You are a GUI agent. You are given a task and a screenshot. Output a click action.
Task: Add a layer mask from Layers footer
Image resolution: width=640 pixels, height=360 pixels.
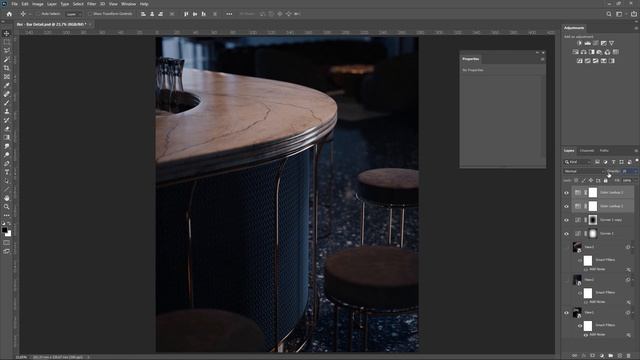(x=593, y=356)
